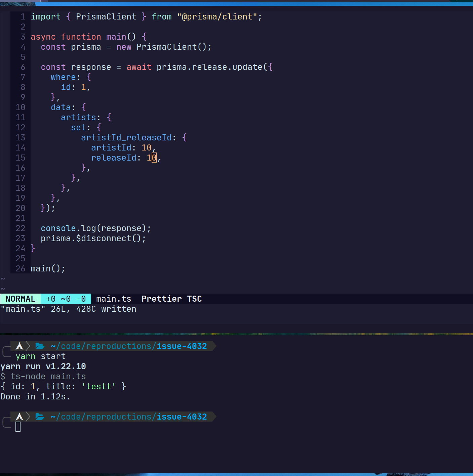473x476 pixels.
Task: Click line number 13 in the gutter
Action: point(20,138)
